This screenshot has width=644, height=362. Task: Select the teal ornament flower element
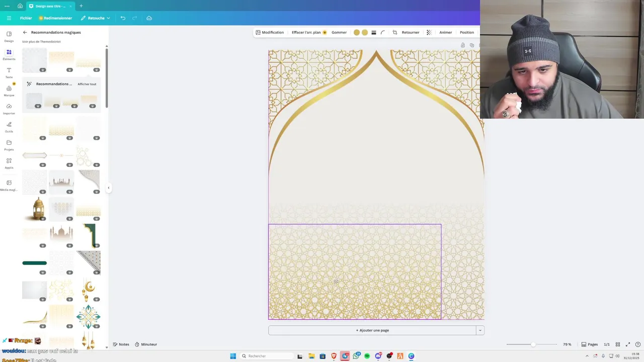(x=88, y=317)
